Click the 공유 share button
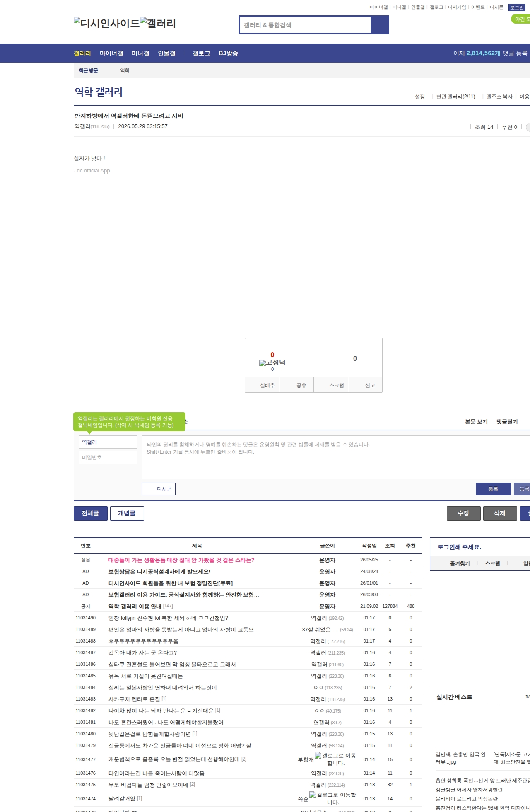This screenshot has height=812, width=530. click(x=296, y=385)
